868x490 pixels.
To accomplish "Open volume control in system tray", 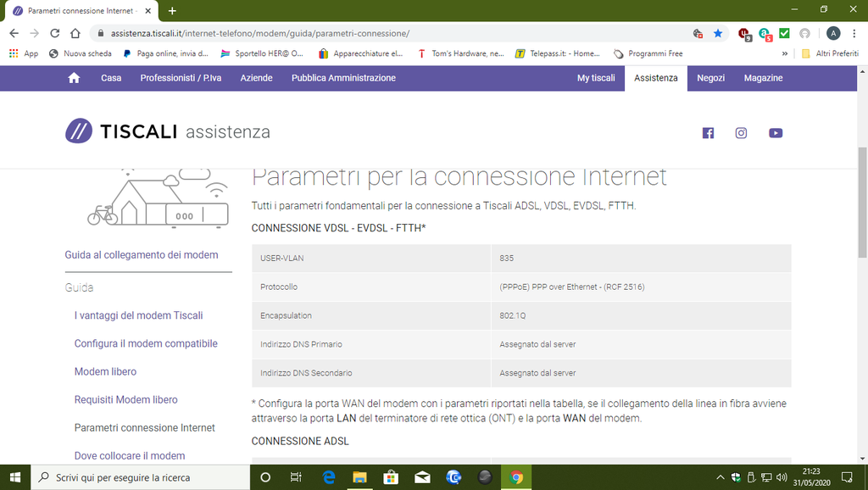I will point(782,477).
